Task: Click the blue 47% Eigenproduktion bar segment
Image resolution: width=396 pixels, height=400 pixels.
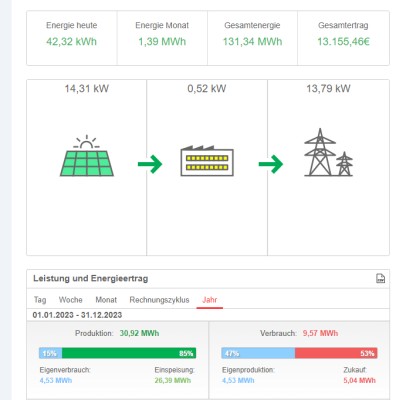Action: pos(258,353)
